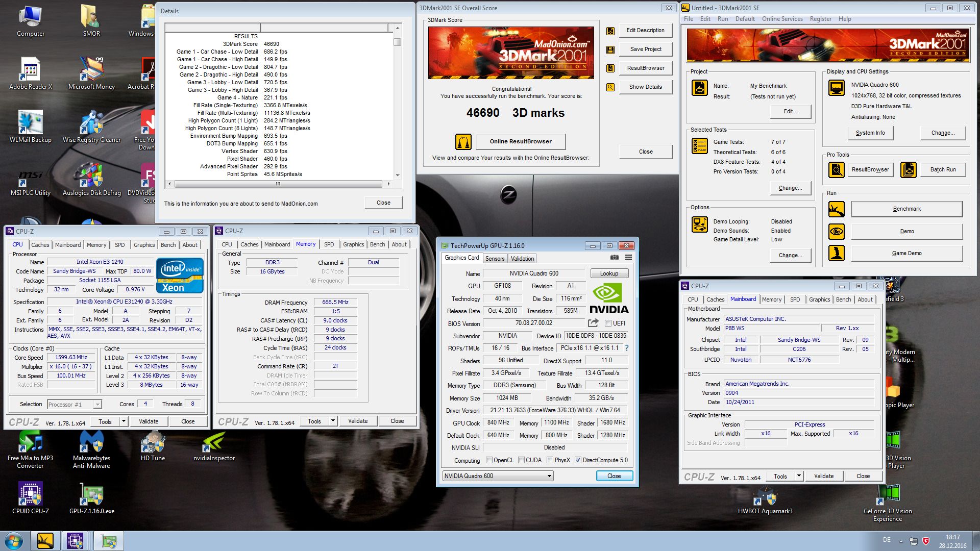Viewport: 980px width, 551px height.
Task: Expand Tools dropdown arrow in Mainboard tab window
Action: (x=799, y=477)
